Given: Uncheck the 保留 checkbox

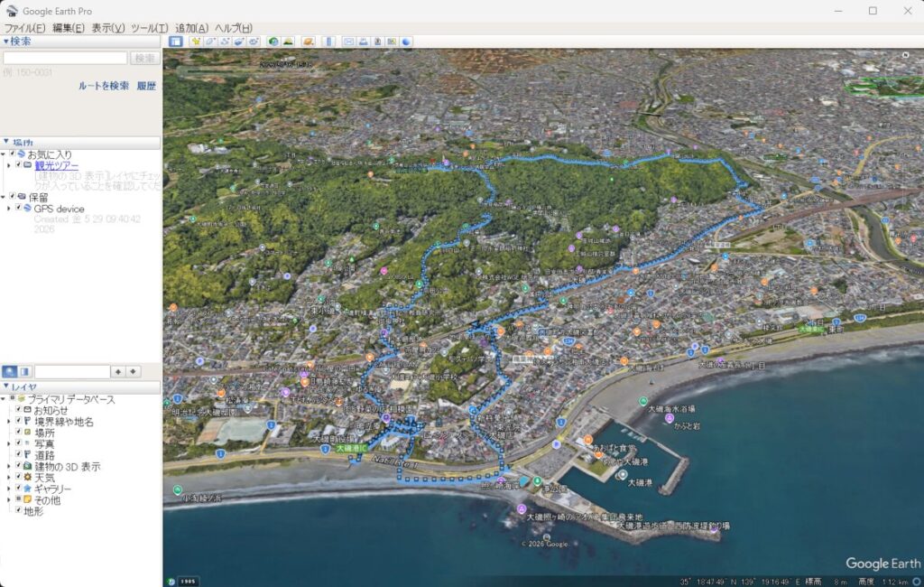Looking at the screenshot, I should coord(13,197).
